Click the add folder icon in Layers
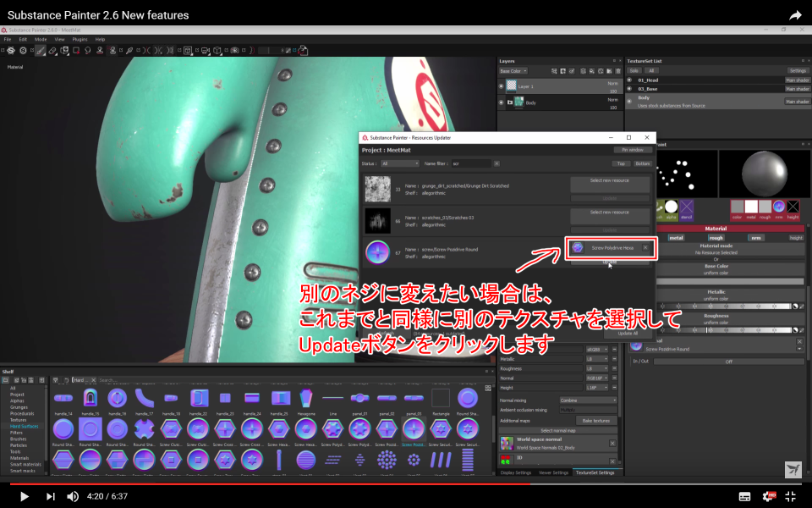Screen dimensions: 812x508 point(610,71)
